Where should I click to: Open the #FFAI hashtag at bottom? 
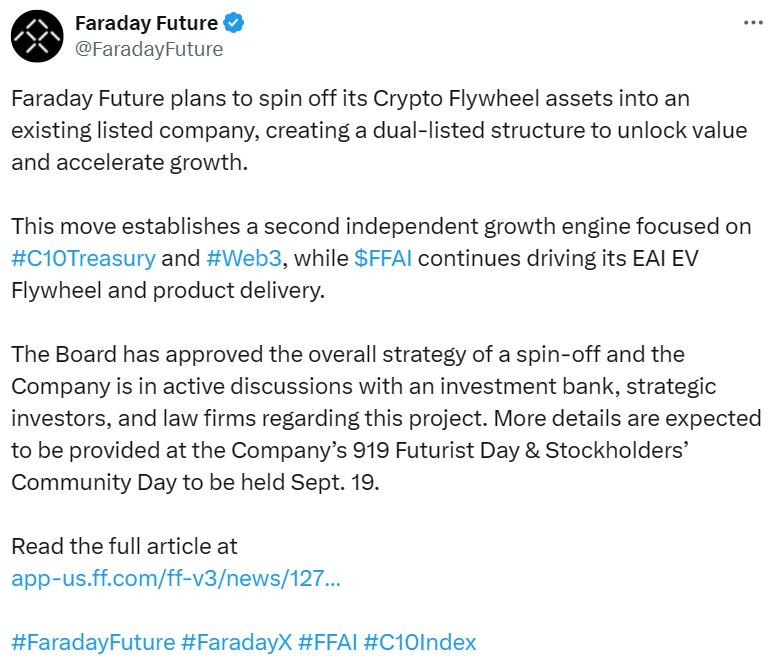pyautogui.click(x=327, y=642)
